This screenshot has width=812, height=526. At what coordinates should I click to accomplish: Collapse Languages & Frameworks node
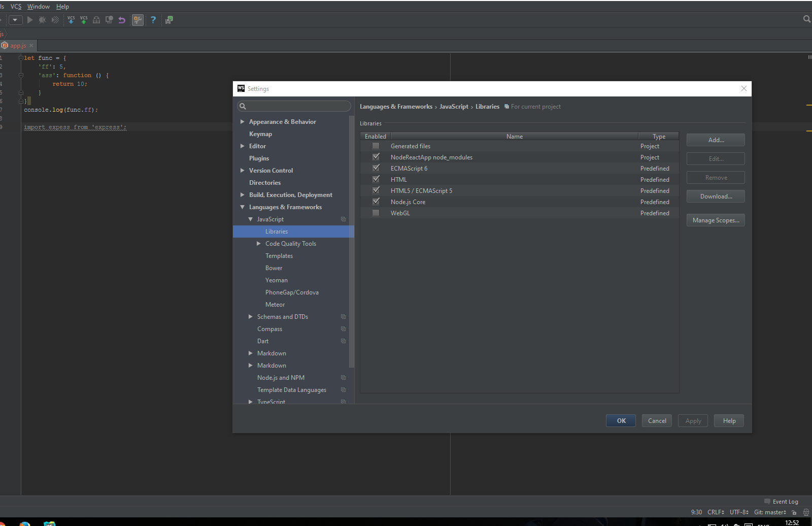pos(243,207)
